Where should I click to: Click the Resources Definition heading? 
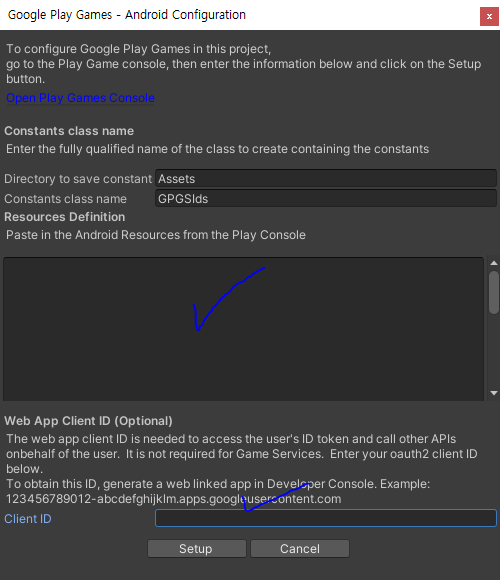pos(65,217)
